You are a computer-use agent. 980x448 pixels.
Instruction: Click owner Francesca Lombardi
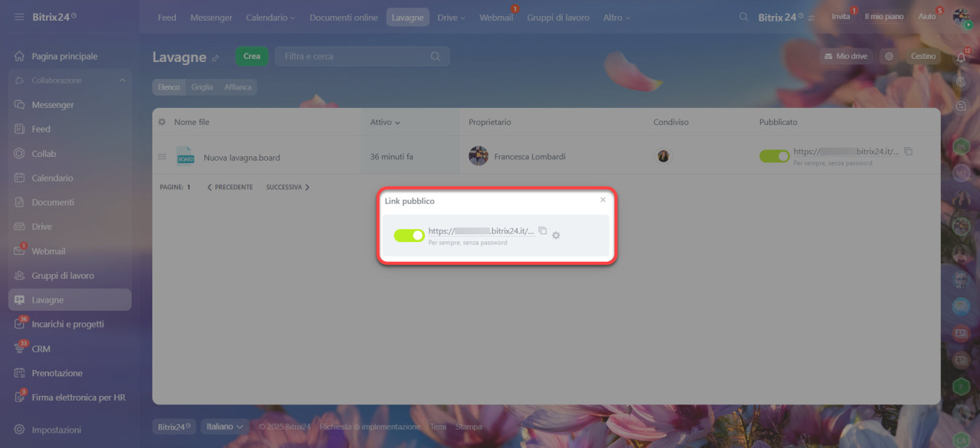coord(530,156)
